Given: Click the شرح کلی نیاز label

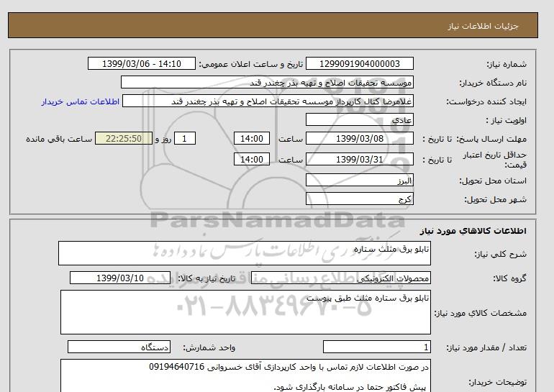Looking at the screenshot, I should 500,254.
